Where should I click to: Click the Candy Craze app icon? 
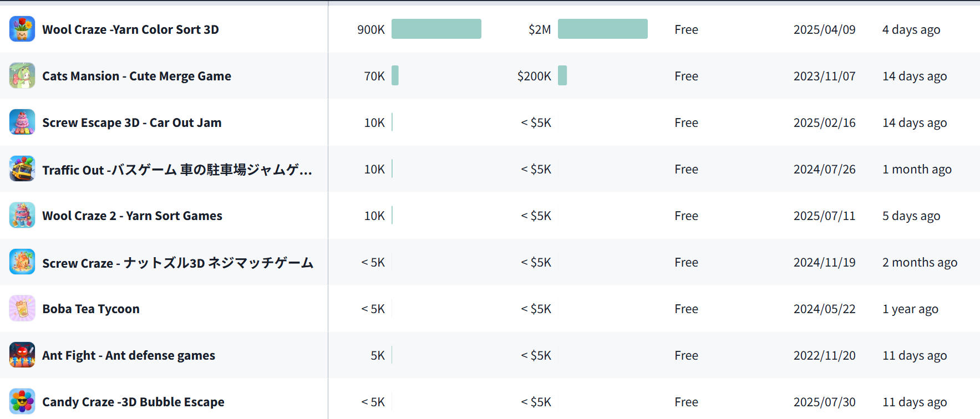click(22, 402)
